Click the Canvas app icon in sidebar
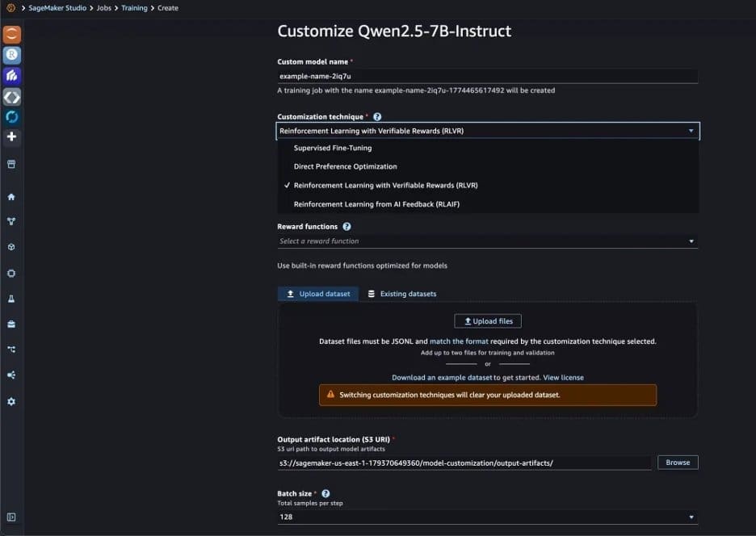Screen dimensions: 756x536 (11, 76)
